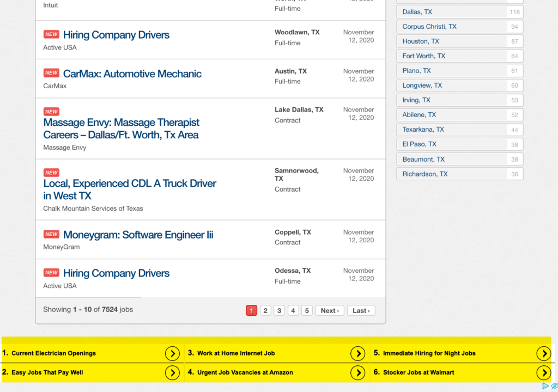
Task: Open ad link Immediate Hiring for Night Jobs
Action: (x=429, y=353)
